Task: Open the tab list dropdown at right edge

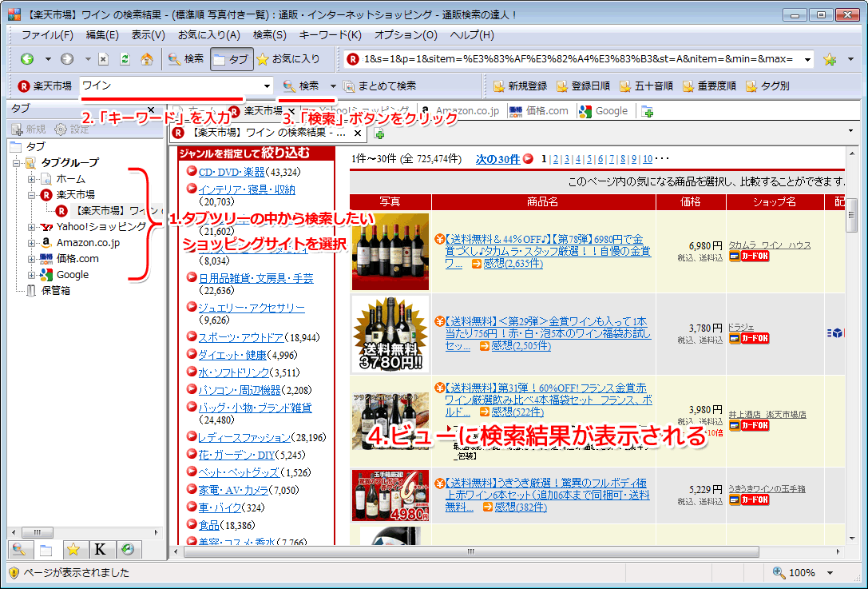Action: pos(850,131)
